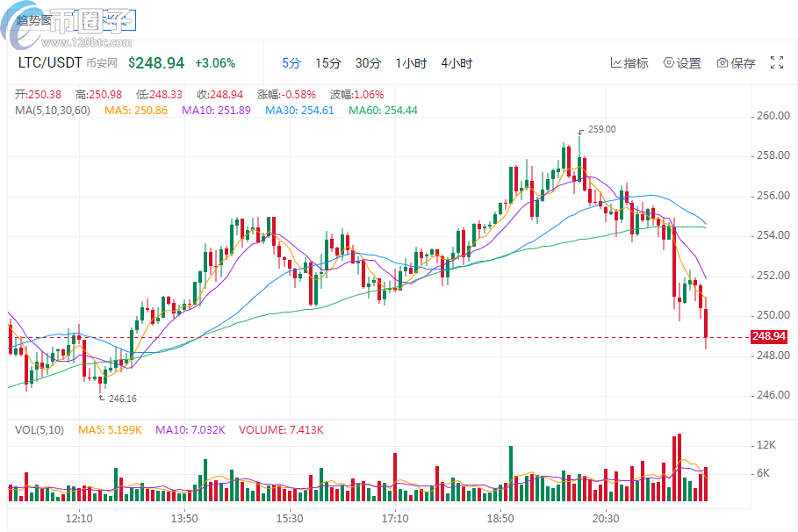Click the 259.00 high marker label
The image size is (798, 532).
coord(602,129)
